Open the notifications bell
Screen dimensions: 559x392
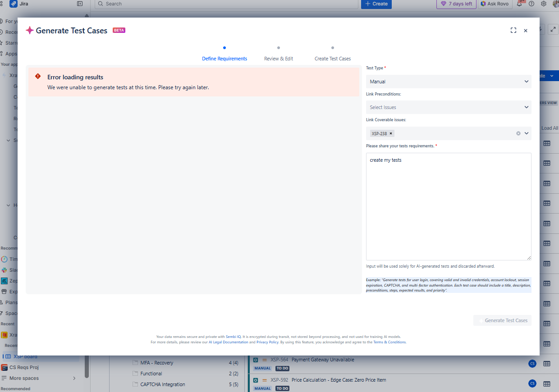pyautogui.click(x=520, y=4)
